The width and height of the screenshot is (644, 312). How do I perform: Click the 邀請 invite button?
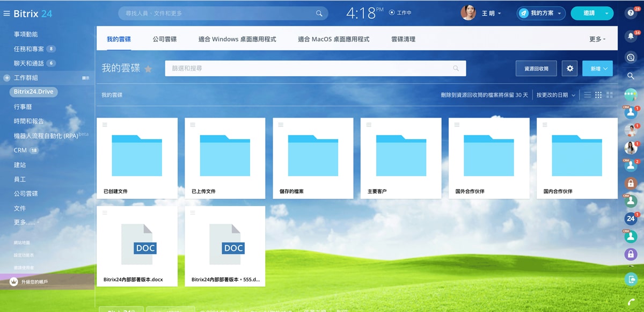click(588, 13)
